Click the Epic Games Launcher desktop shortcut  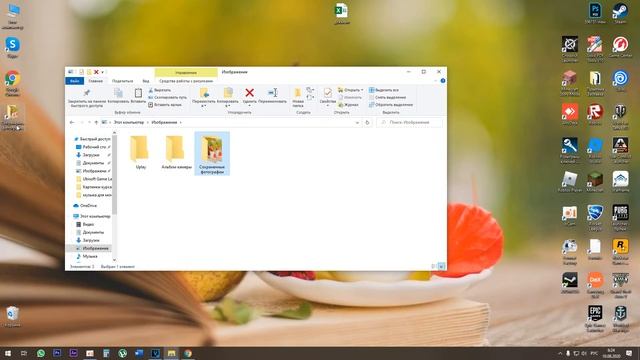595,318
